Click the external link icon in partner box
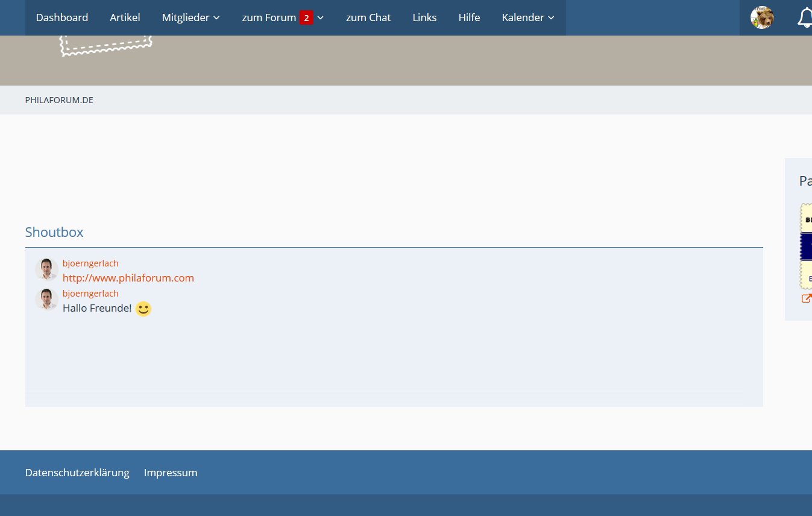Screen dimensions: 812x516 pyautogui.click(x=806, y=298)
